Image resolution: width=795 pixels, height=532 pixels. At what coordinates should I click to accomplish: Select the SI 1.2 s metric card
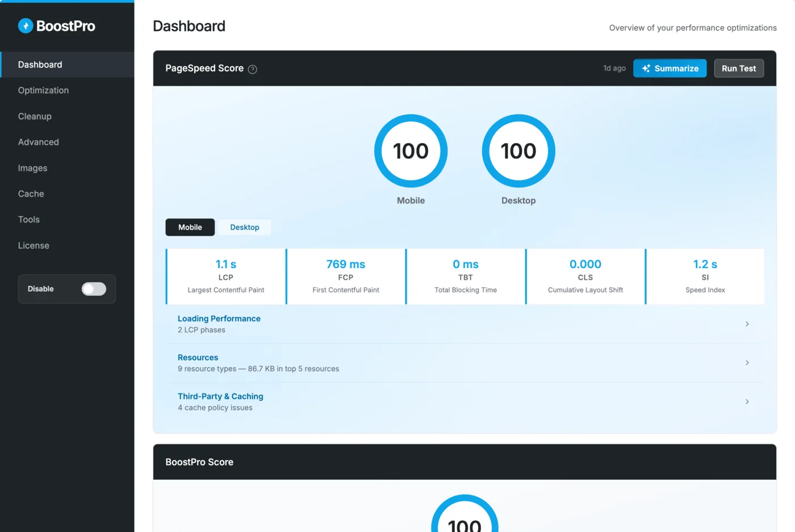coord(705,277)
